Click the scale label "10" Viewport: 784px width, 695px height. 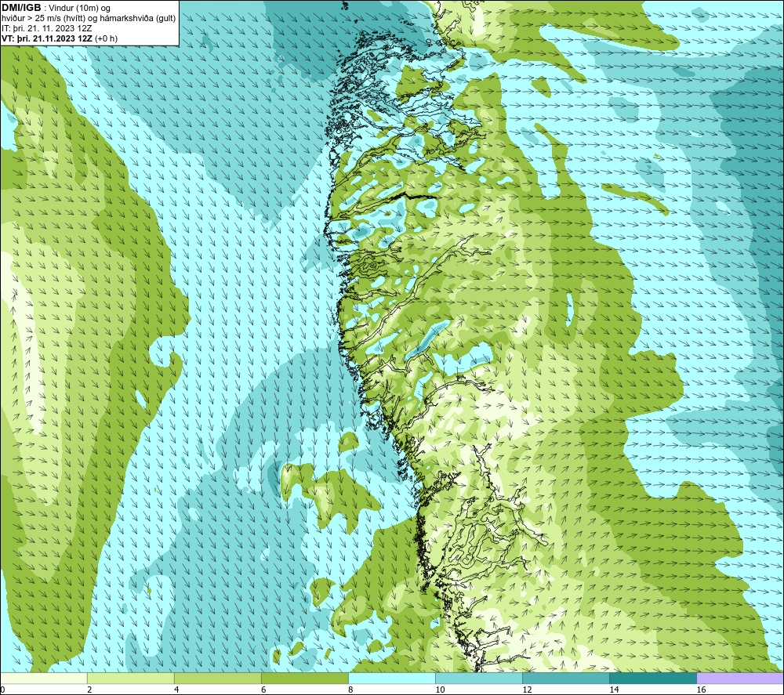440,690
